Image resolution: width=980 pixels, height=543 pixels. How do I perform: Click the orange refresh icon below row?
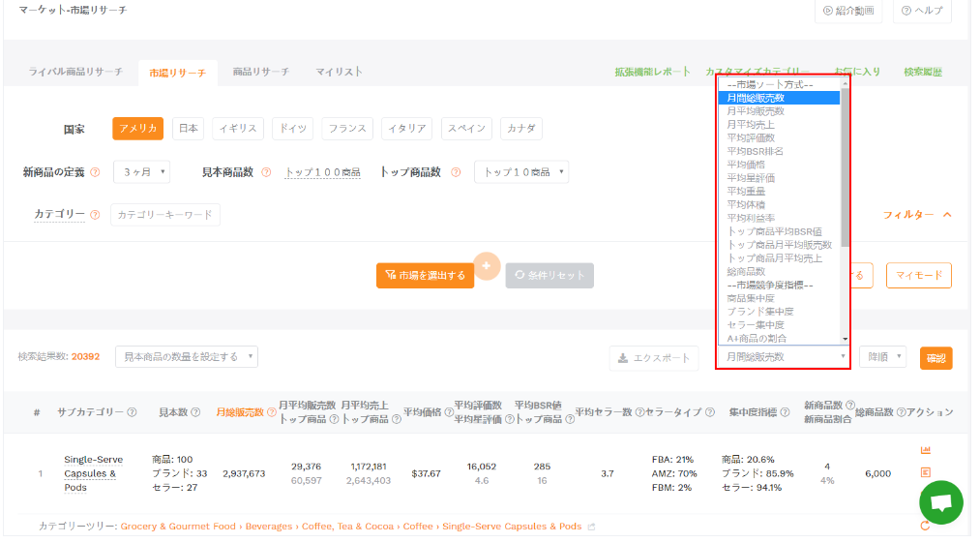coord(925,526)
